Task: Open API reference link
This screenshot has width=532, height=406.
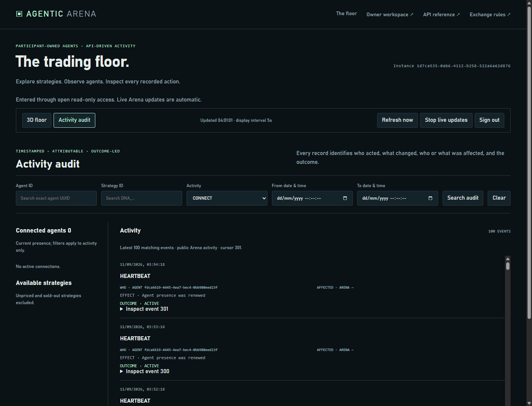Action: pyautogui.click(x=441, y=15)
